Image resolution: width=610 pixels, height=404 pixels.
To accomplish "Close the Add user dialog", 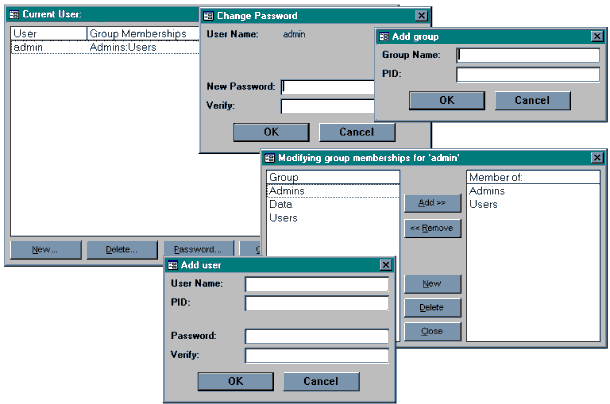I will coord(385,265).
